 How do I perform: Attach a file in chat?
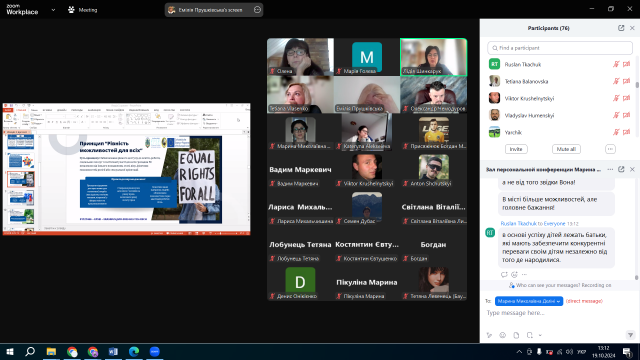point(516,335)
